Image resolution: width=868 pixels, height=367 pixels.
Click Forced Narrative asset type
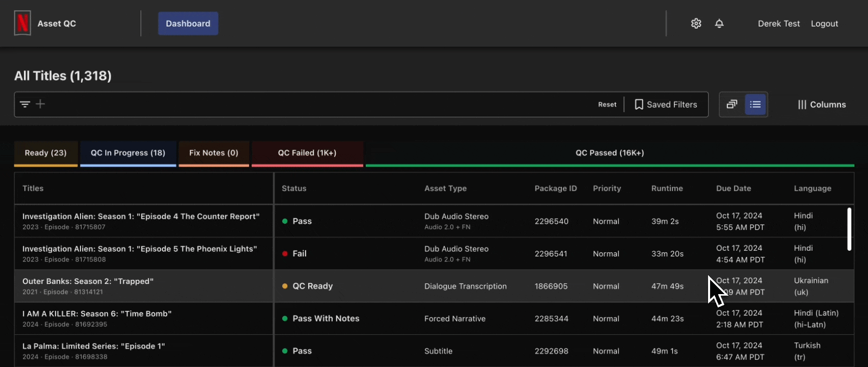click(455, 319)
